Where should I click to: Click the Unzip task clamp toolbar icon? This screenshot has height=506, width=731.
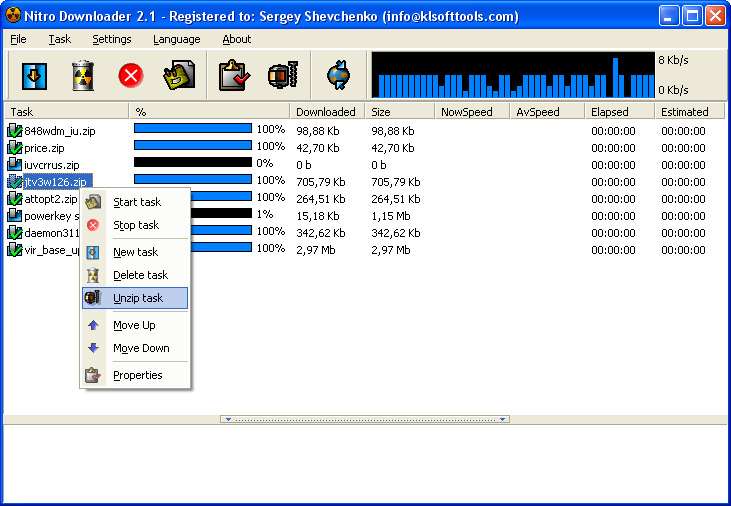tap(283, 75)
